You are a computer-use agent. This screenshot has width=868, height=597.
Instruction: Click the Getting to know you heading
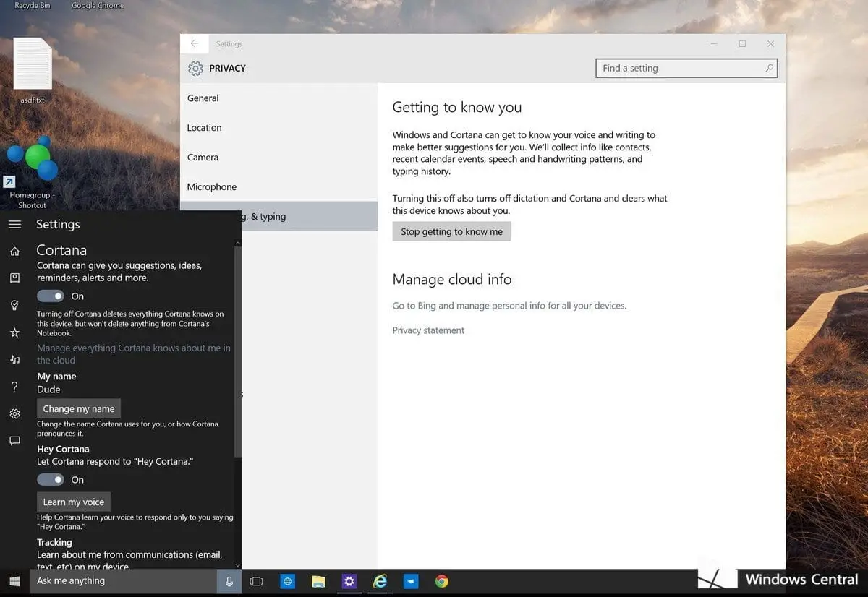(x=457, y=108)
